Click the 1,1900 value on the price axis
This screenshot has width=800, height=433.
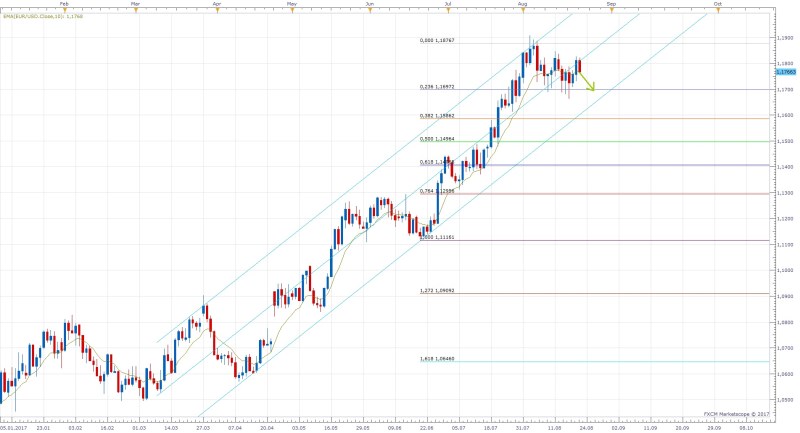tap(785, 39)
